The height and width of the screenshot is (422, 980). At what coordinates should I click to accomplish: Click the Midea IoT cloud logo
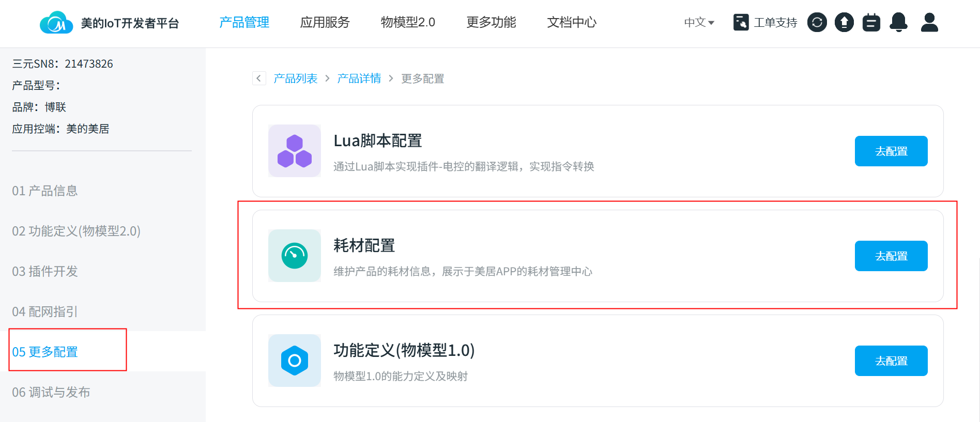coord(56,23)
